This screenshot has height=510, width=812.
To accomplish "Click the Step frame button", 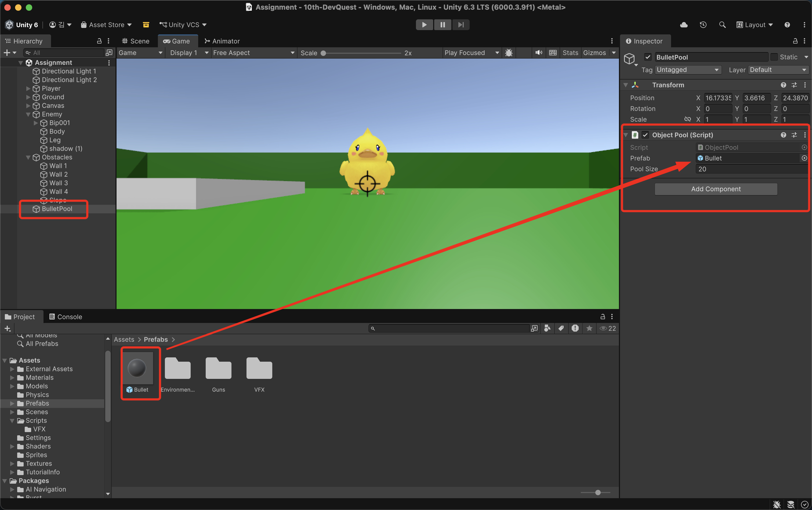I will 461,25.
